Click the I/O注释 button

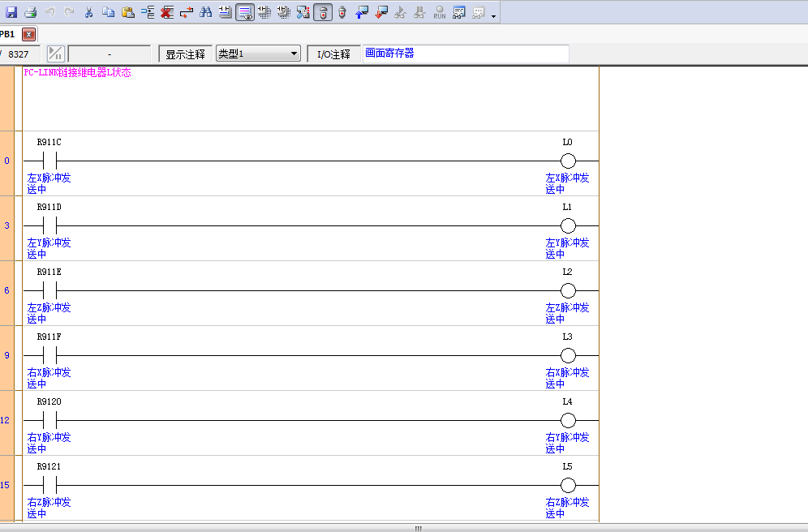[x=333, y=54]
